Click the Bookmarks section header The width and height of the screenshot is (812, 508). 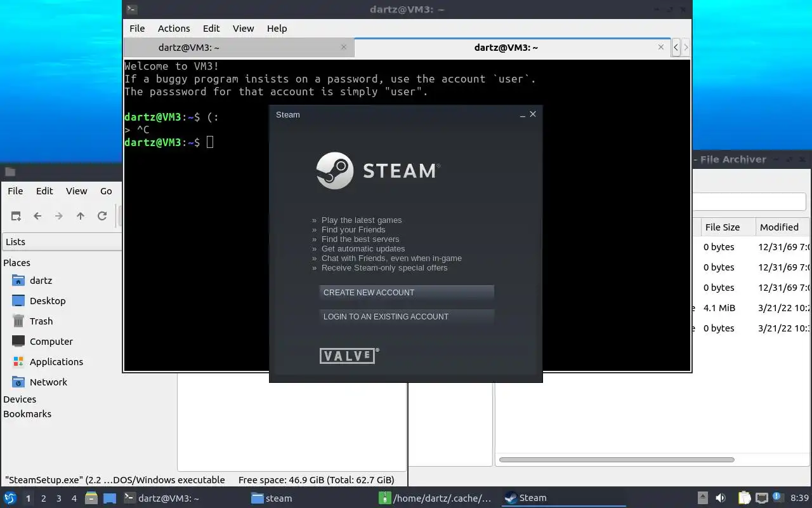27,414
